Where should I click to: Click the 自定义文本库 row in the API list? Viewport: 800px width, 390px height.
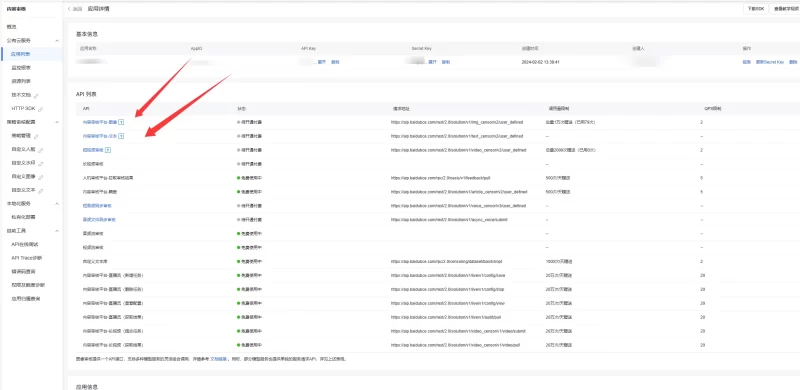(x=437, y=261)
